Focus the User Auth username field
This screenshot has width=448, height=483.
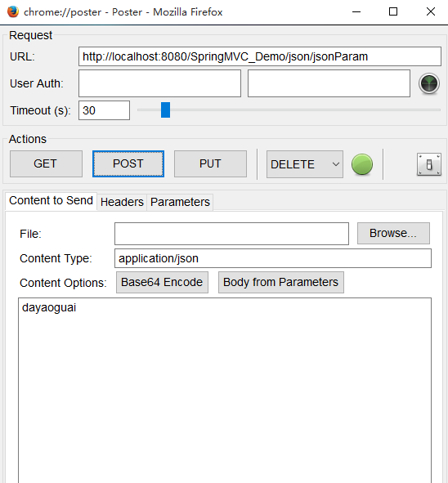(x=159, y=83)
